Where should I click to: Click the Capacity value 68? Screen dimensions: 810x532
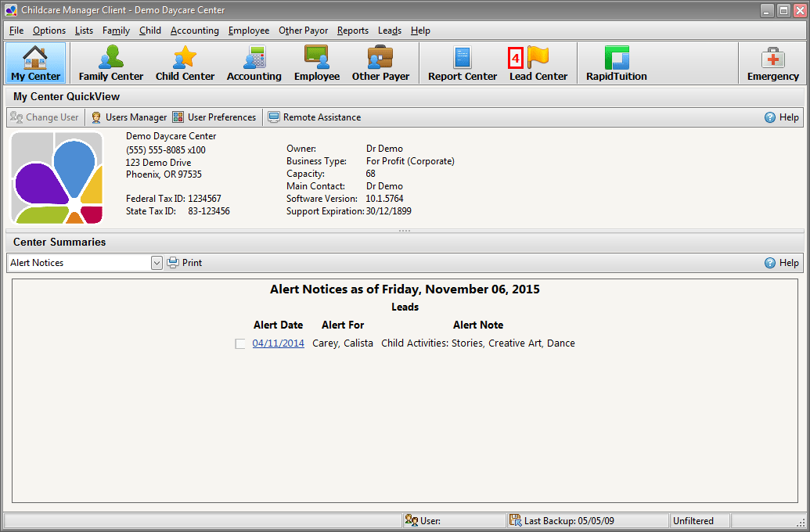tap(370, 174)
